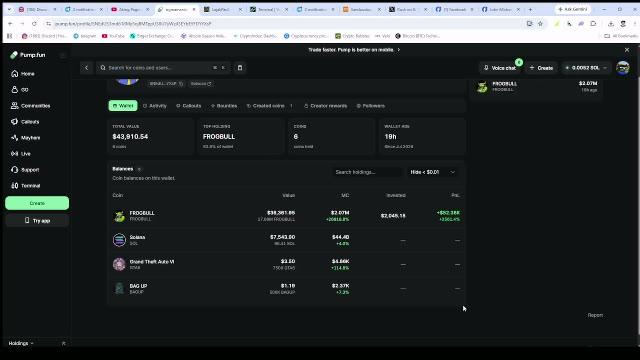
Task: Click the Top Holding FROGBULL stat card
Action: coord(241,136)
